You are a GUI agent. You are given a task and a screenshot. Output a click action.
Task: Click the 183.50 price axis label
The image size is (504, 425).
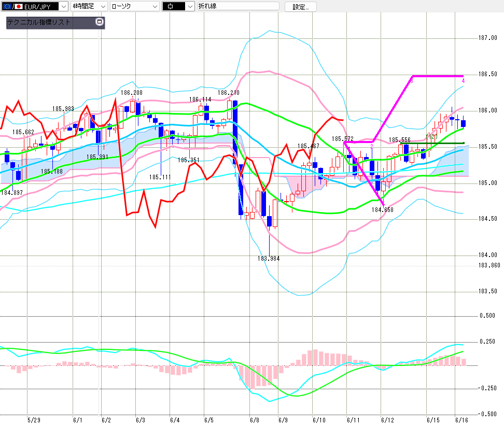coord(488,291)
